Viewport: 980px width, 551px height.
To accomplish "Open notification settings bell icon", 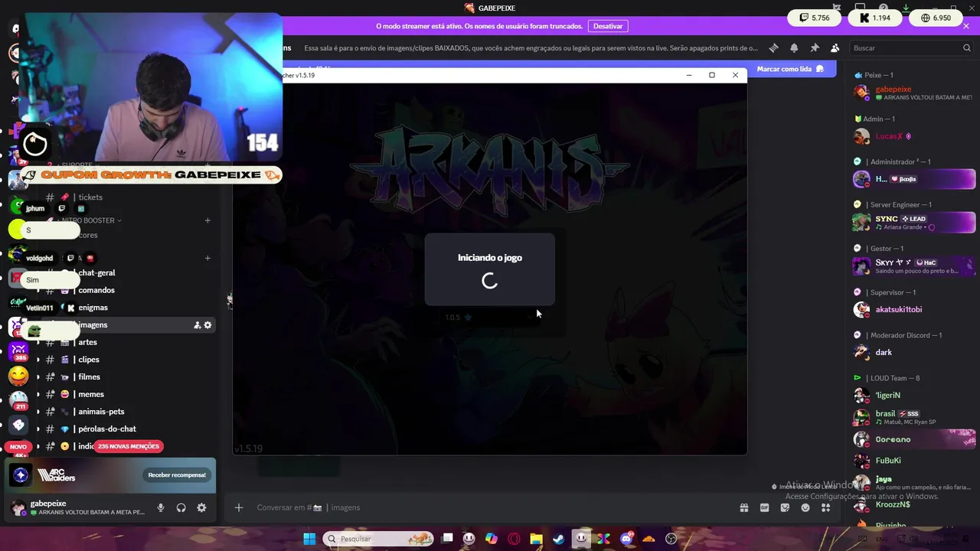I will [x=794, y=47].
